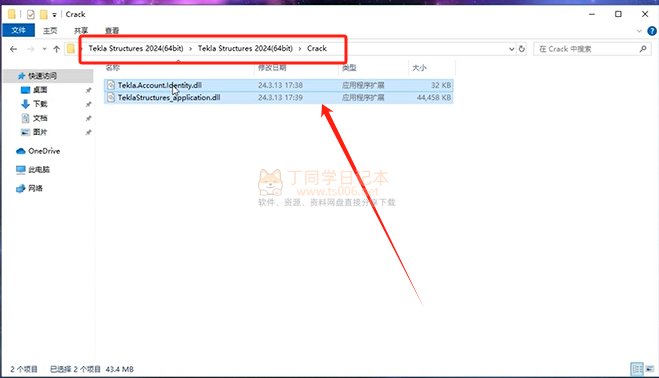The height and width of the screenshot is (378, 659).
Task: Switch to details view layout icon
Action: pyautogui.click(x=637, y=369)
